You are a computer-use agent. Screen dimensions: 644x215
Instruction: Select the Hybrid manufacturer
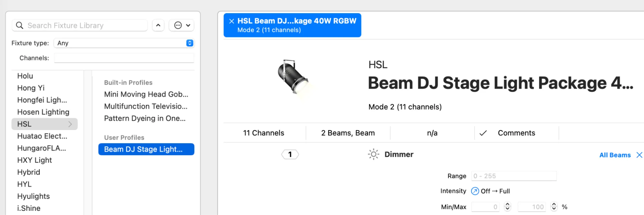(x=29, y=172)
